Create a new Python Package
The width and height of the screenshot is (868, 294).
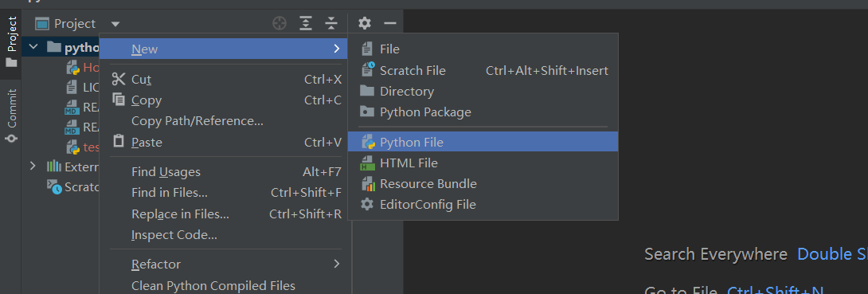(x=483, y=112)
